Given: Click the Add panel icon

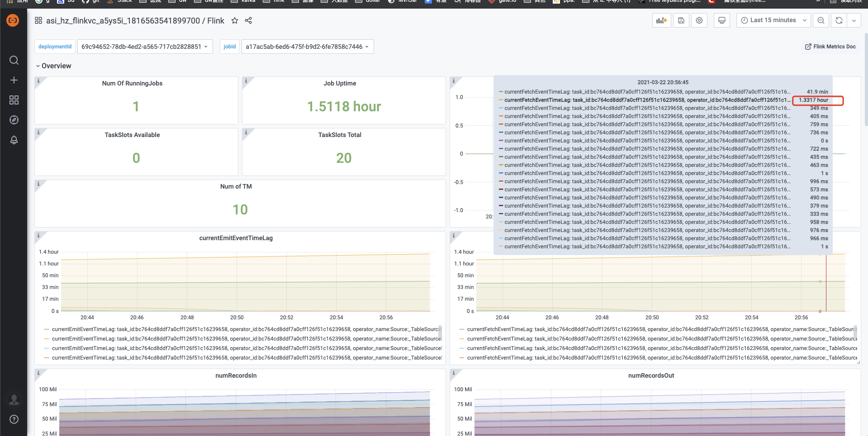Looking at the screenshot, I should 662,20.
